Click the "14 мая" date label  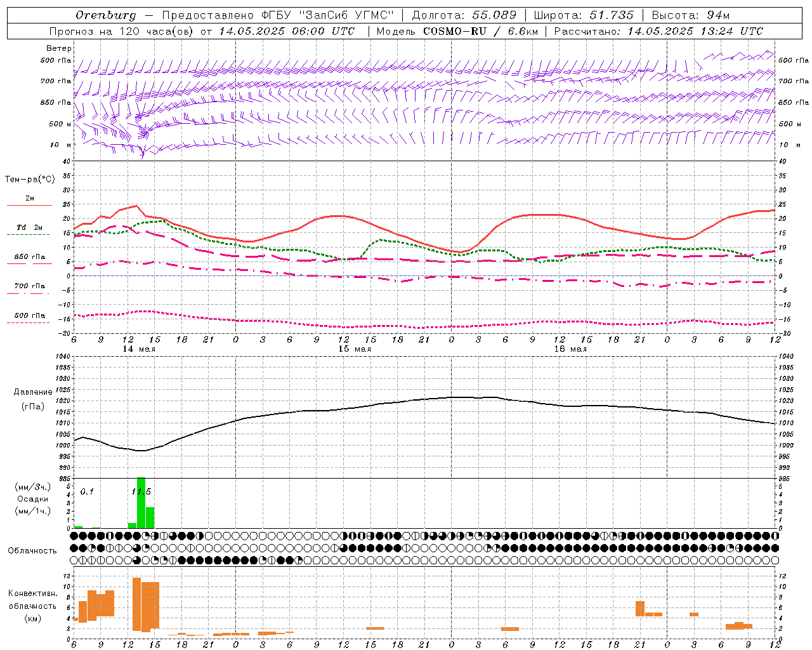[x=140, y=348]
